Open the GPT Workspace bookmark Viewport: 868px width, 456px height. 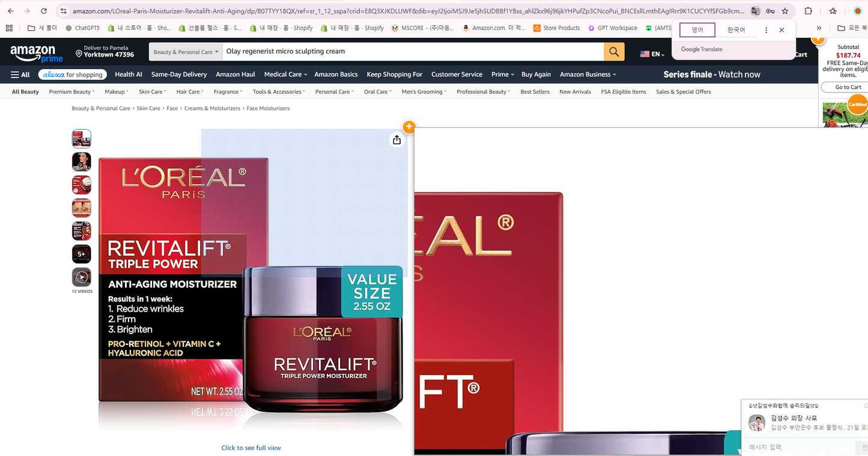[x=613, y=28]
